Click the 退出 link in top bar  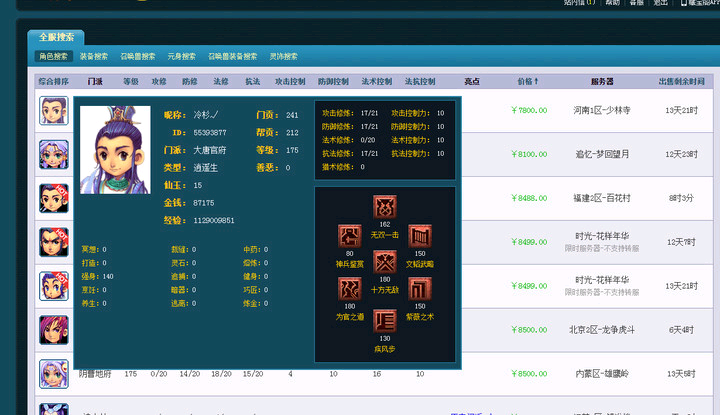click(x=660, y=3)
